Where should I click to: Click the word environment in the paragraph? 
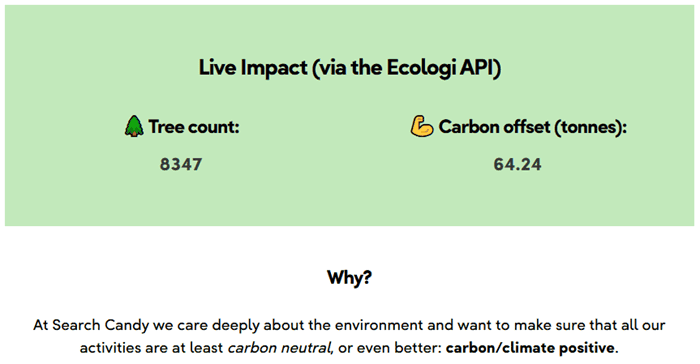click(x=379, y=325)
